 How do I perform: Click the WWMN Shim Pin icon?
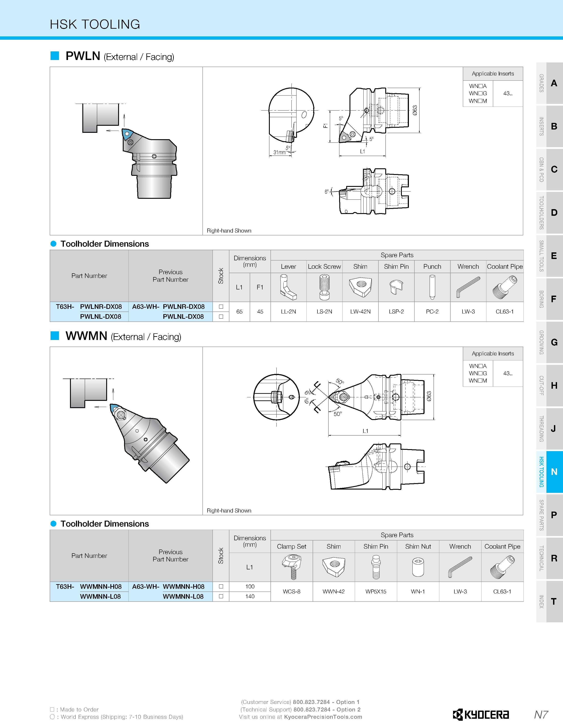pyautogui.click(x=376, y=567)
